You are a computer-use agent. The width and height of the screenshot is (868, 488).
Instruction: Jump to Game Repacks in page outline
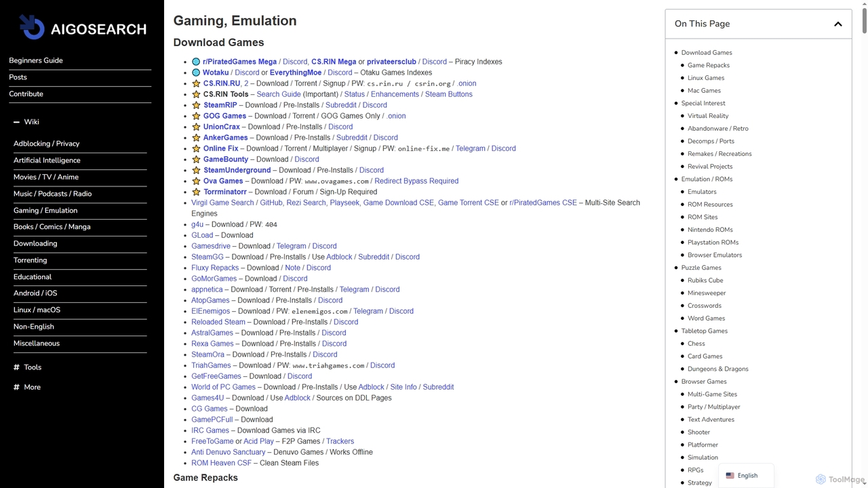(x=709, y=65)
